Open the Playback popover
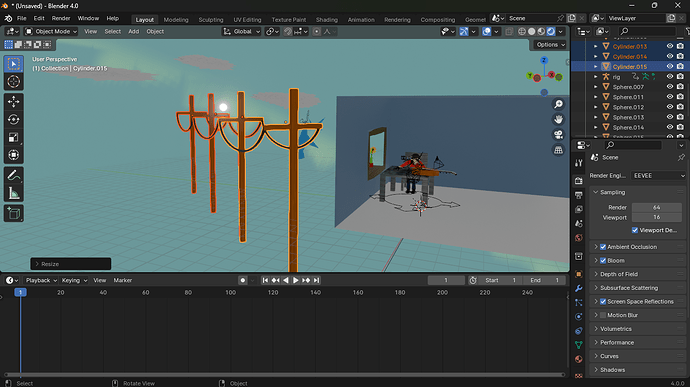Viewport: 690px width, 387px height. click(41, 280)
